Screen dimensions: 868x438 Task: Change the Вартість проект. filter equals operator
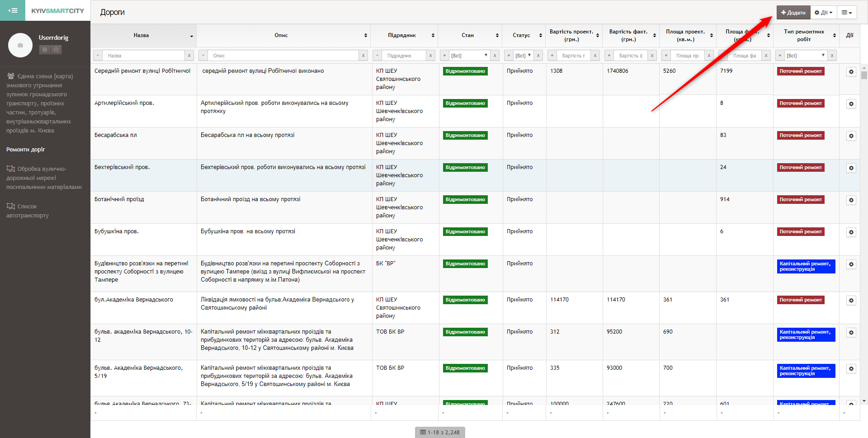[552, 56]
